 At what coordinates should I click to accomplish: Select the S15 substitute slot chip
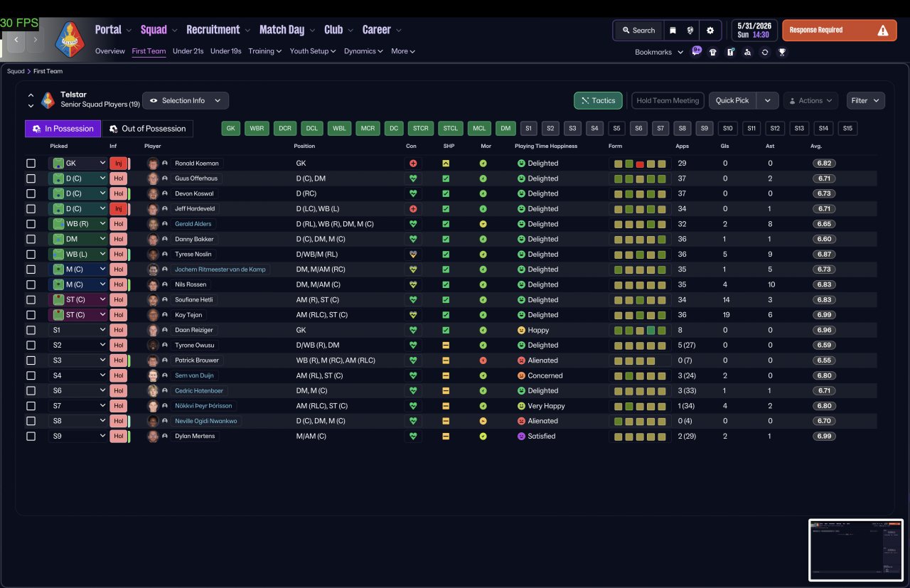point(847,129)
